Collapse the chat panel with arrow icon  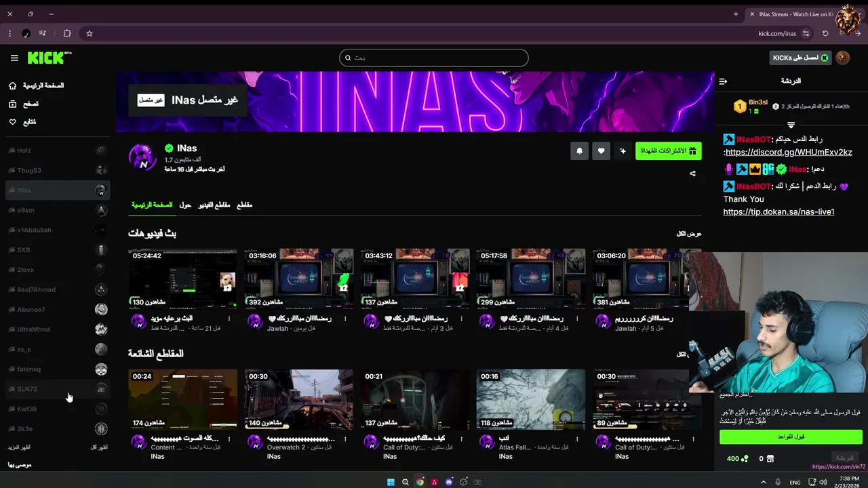click(x=723, y=81)
